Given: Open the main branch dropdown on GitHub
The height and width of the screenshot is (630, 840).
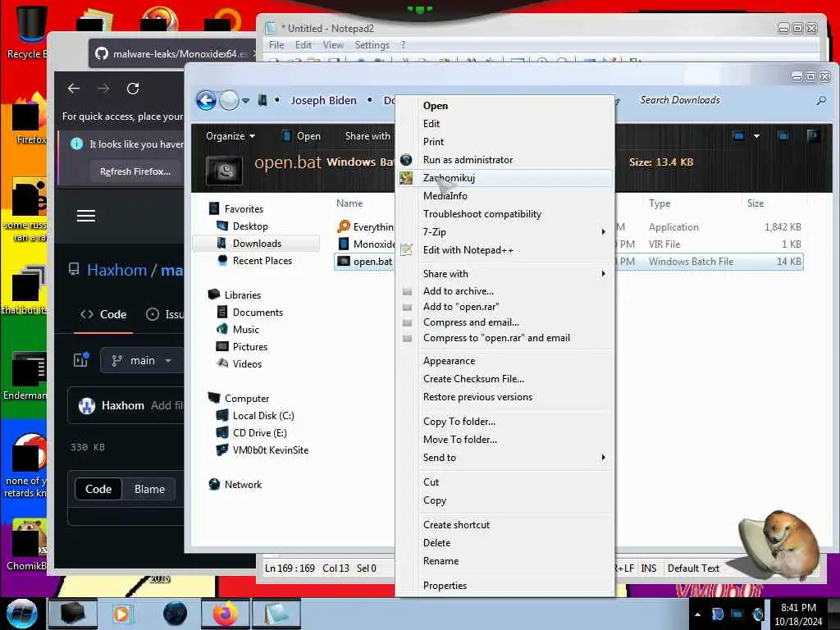Looking at the screenshot, I should (143, 361).
